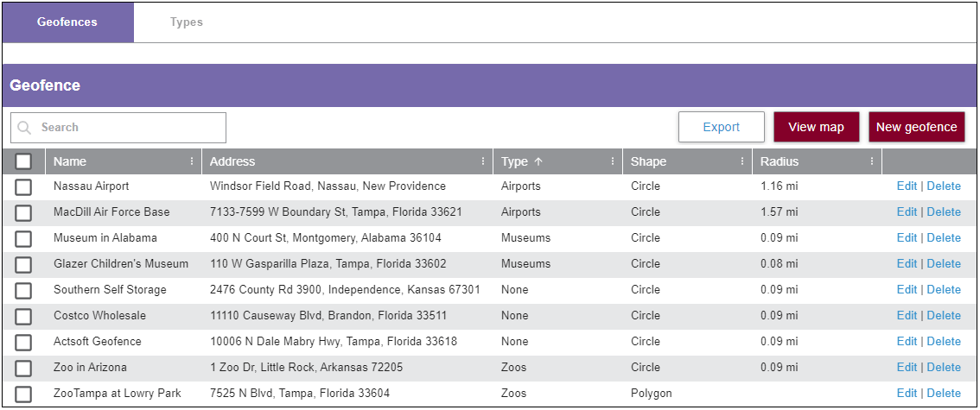Tick the select-all header checkbox
980x410 pixels.
click(23, 161)
